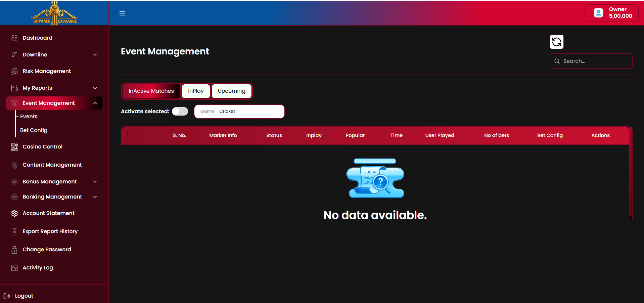Open Bet Config submenu item
This screenshot has width=644, height=303.
pyautogui.click(x=34, y=130)
